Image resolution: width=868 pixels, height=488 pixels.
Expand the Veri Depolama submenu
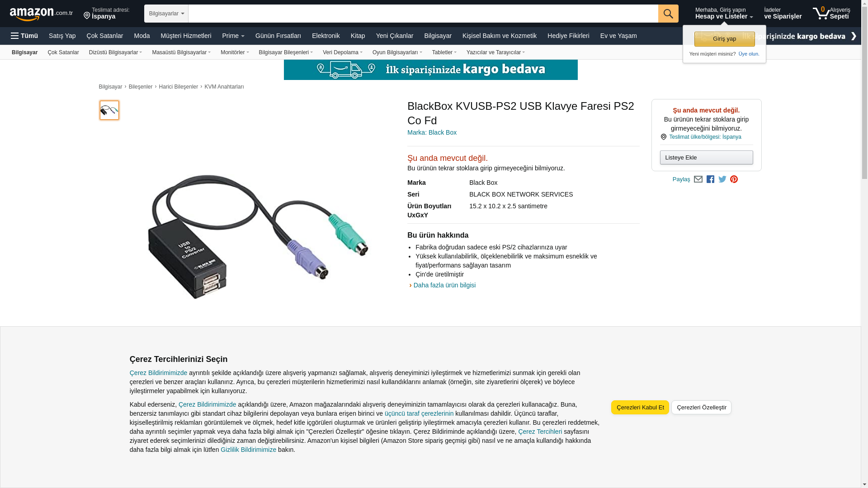click(343, 52)
